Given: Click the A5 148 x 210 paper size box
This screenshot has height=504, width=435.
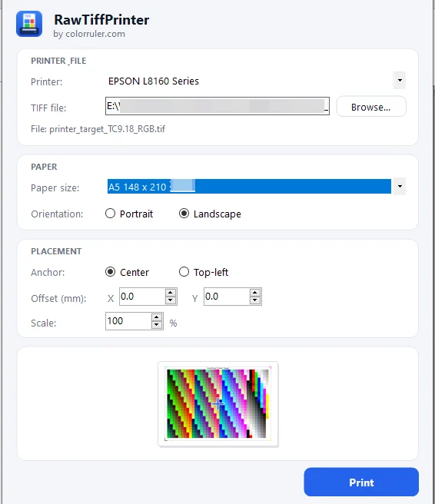Looking at the screenshot, I should click(x=249, y=187).
